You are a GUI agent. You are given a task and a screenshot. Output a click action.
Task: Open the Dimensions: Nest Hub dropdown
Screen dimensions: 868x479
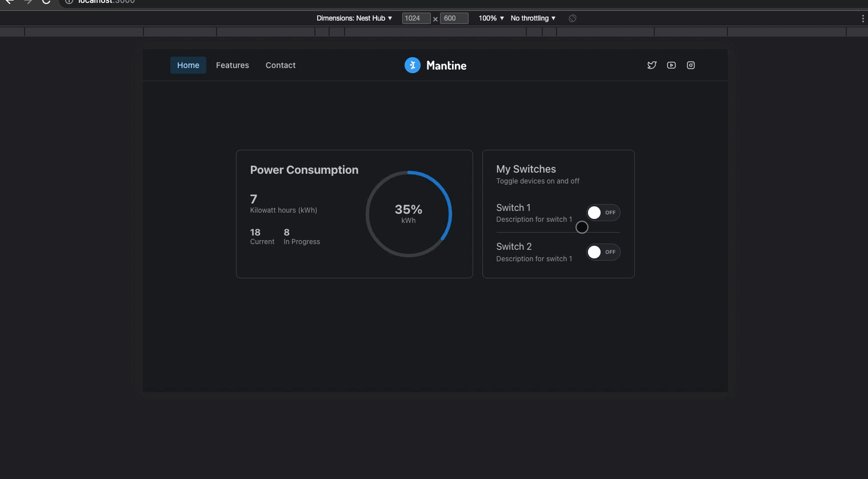pos(354,18)
